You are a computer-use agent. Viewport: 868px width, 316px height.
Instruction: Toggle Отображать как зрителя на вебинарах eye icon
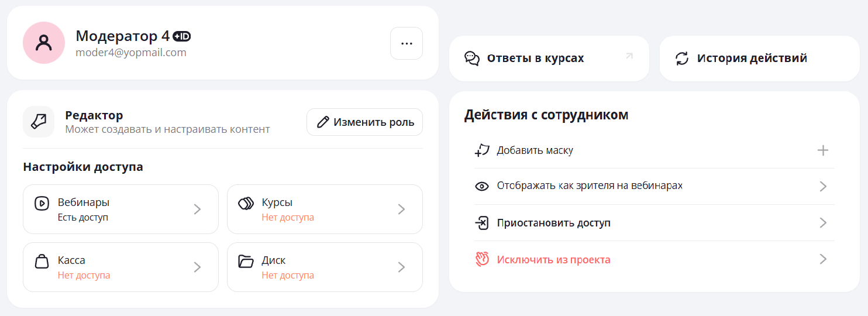point(481,187)
